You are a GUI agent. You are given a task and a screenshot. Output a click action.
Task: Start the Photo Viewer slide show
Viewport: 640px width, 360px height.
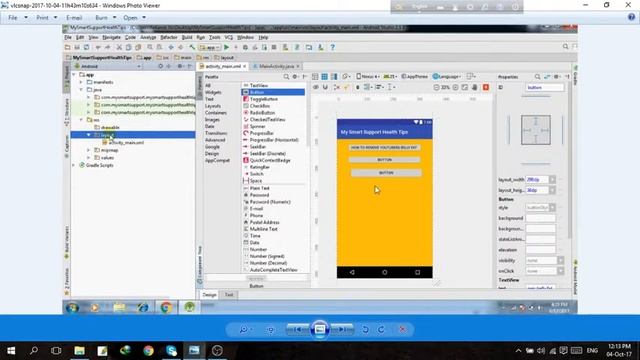tap(320, 329)
